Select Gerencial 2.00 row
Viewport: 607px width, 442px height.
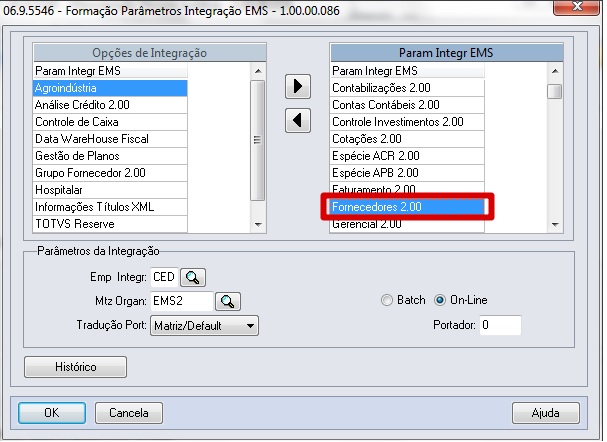[407, 225]
